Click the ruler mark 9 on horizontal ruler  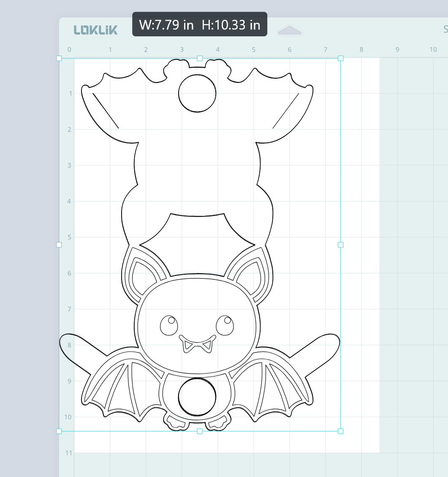[x=397, y=50]
